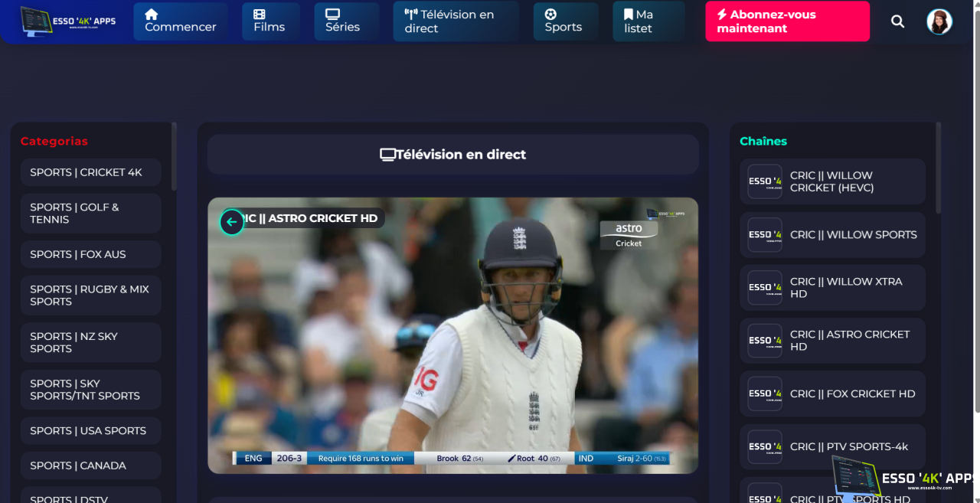Click the WILLOW XTRA HD channel logo
Image resolution: width=980 pixels, height=503 pixels.
point(764,288)
